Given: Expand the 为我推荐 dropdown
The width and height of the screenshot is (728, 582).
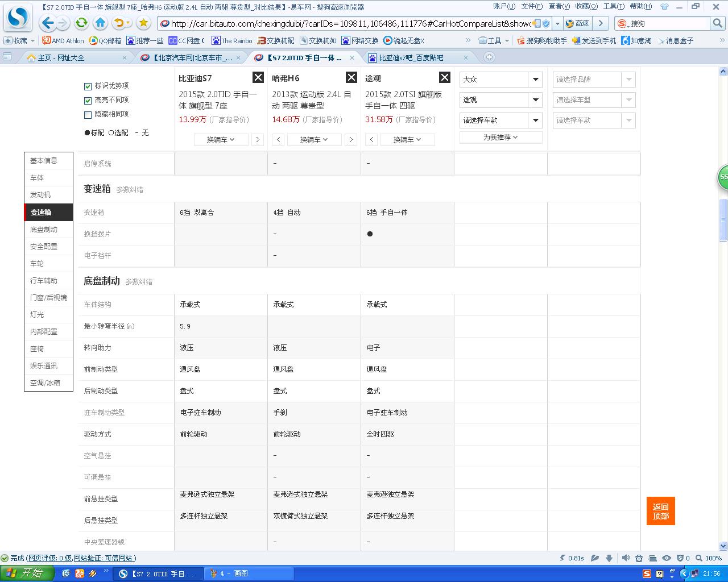Looking at the screenshot, I should (500, 138).
